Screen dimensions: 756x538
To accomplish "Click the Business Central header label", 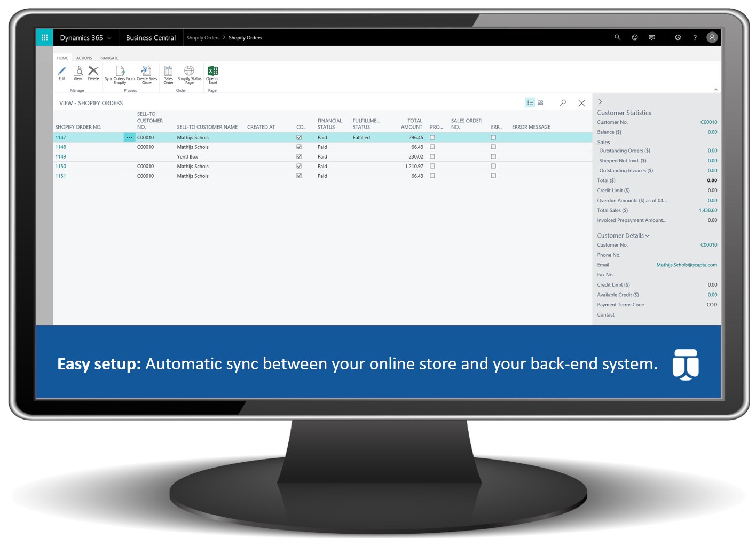I will coord(151,38).
